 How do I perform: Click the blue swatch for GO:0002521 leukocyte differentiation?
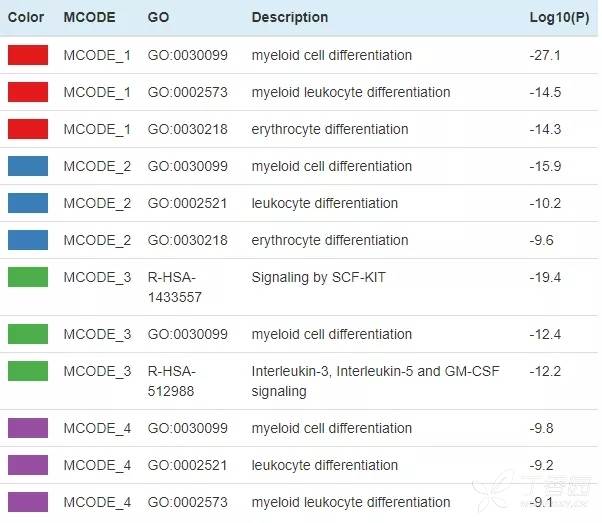(28, 203)
